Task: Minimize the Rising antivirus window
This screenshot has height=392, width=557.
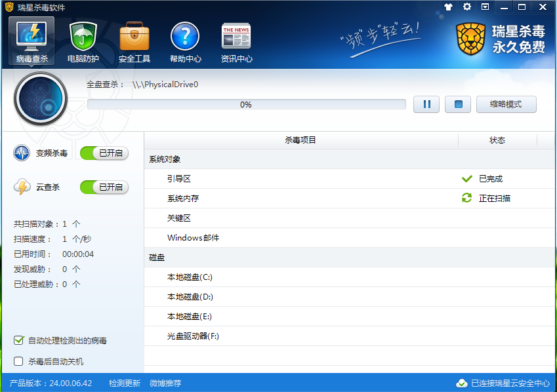Action: coord(504,7)
